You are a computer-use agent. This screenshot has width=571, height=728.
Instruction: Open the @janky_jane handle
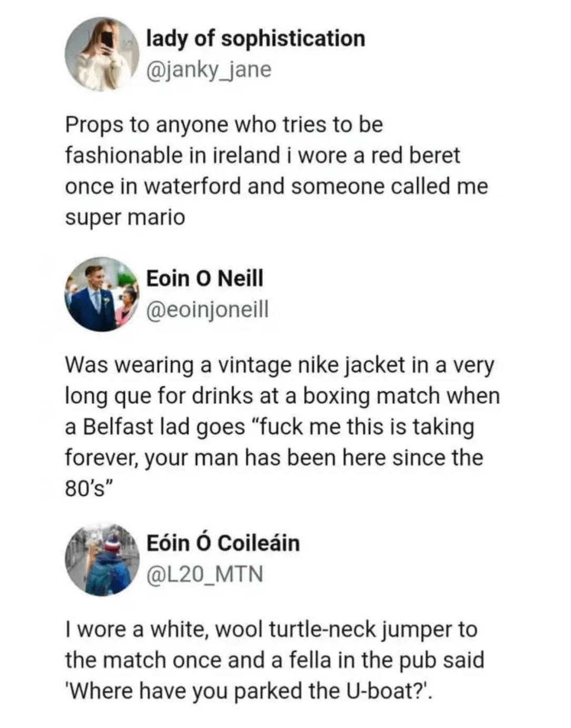click(x=209, y=69)
